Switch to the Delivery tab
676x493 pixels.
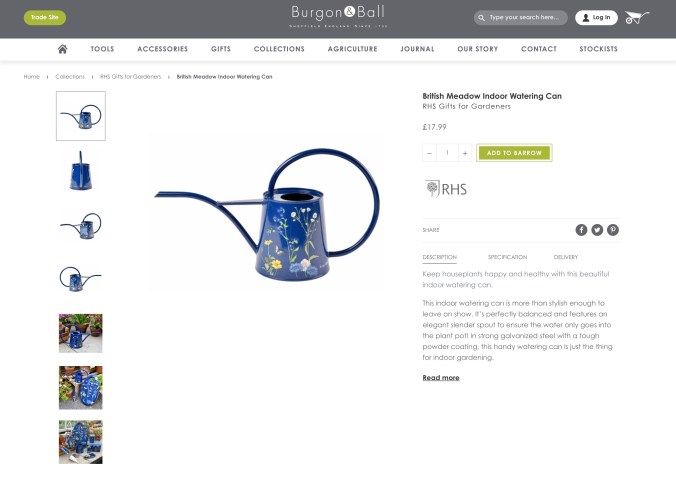(566, 257)
